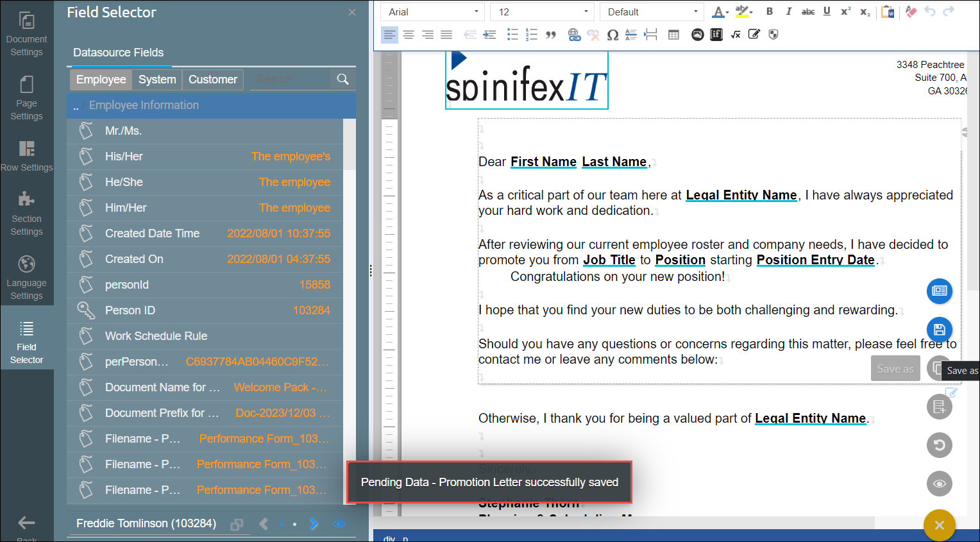Click the blue save disk icon
Viewport: 980px width, 542px height.
point(939,330)
